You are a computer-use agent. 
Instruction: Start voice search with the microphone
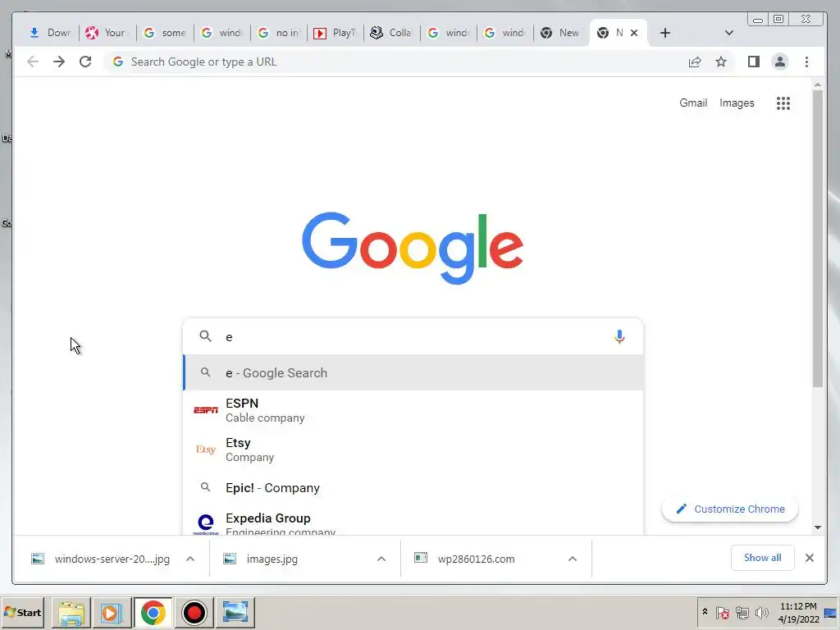click(619, 336)
